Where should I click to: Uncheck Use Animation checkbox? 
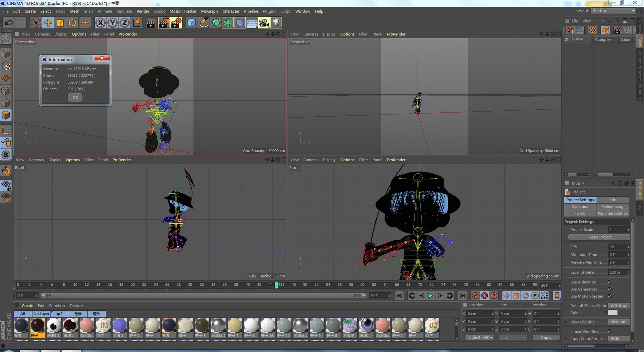[610, 282]
